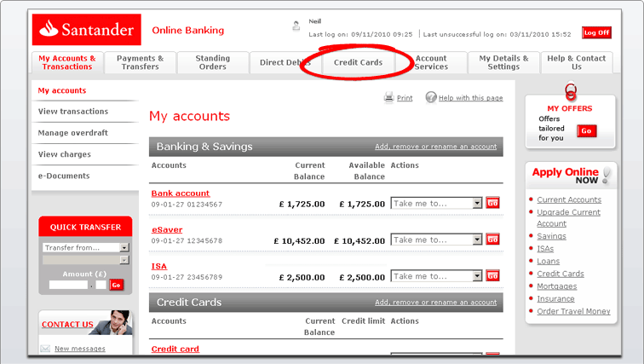Log off from online banking
Image resolution: width=644 pixels, height=364 pixels.
596,33
